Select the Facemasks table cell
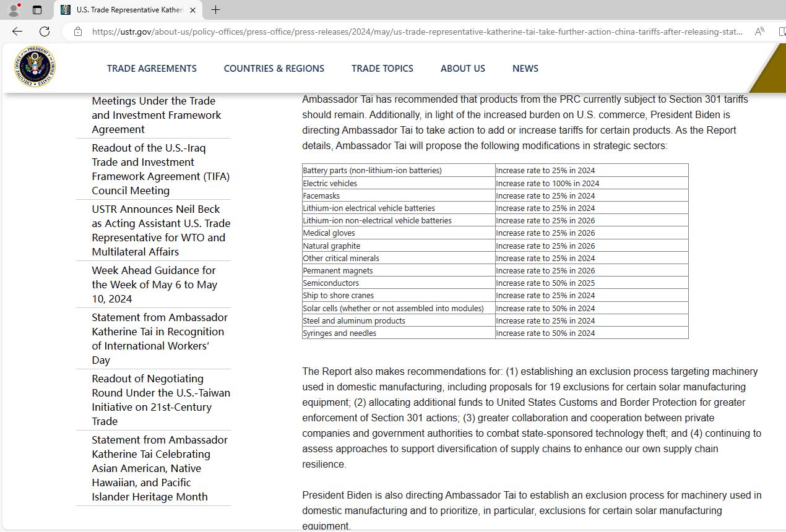 (x=399, y=195)
